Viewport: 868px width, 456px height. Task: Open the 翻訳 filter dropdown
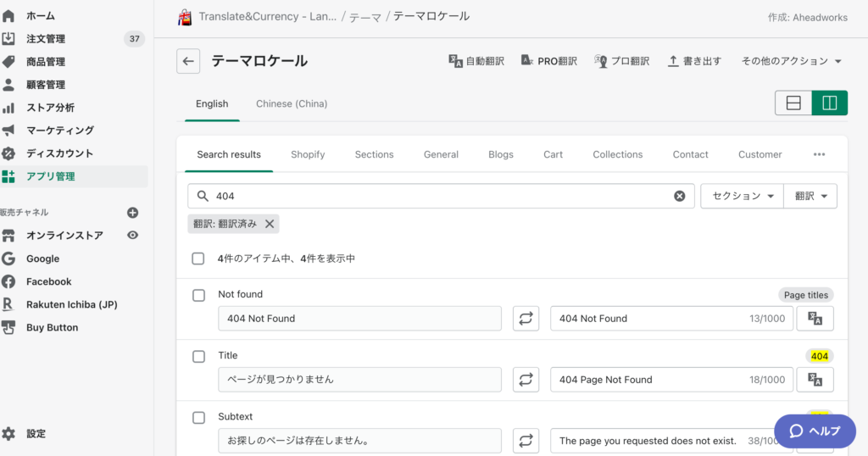tap(810, 196)
